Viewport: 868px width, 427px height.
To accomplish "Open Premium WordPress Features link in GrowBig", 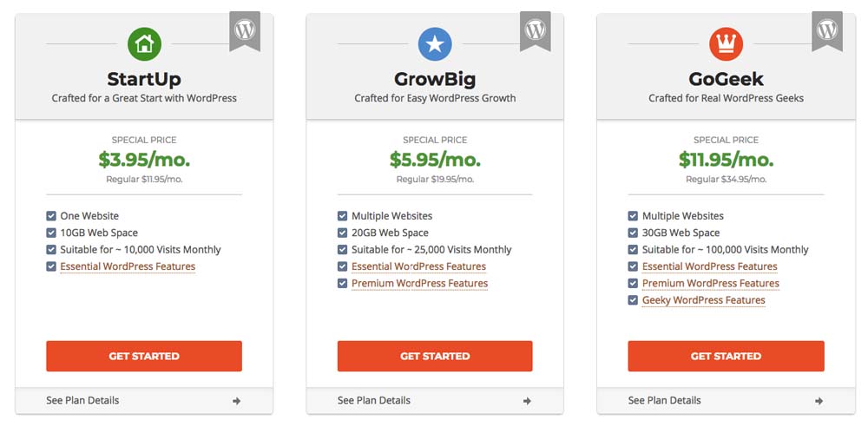I will (x=419, y=284).
